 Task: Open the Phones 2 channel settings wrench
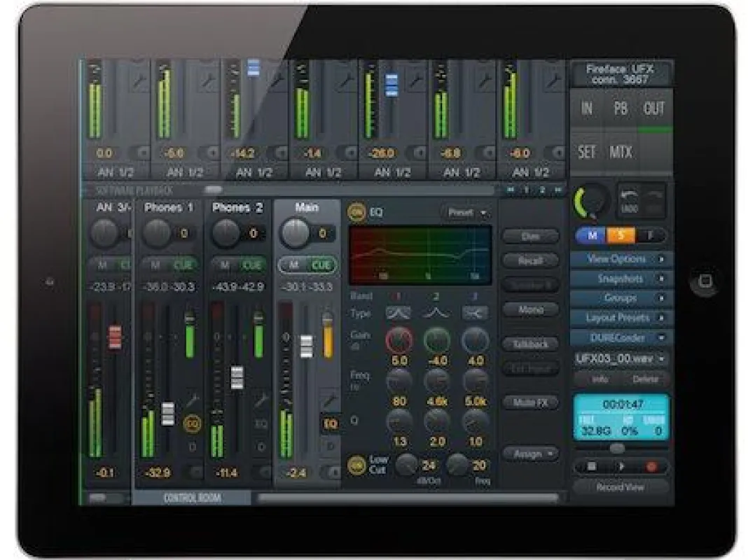tap(261, 400)
